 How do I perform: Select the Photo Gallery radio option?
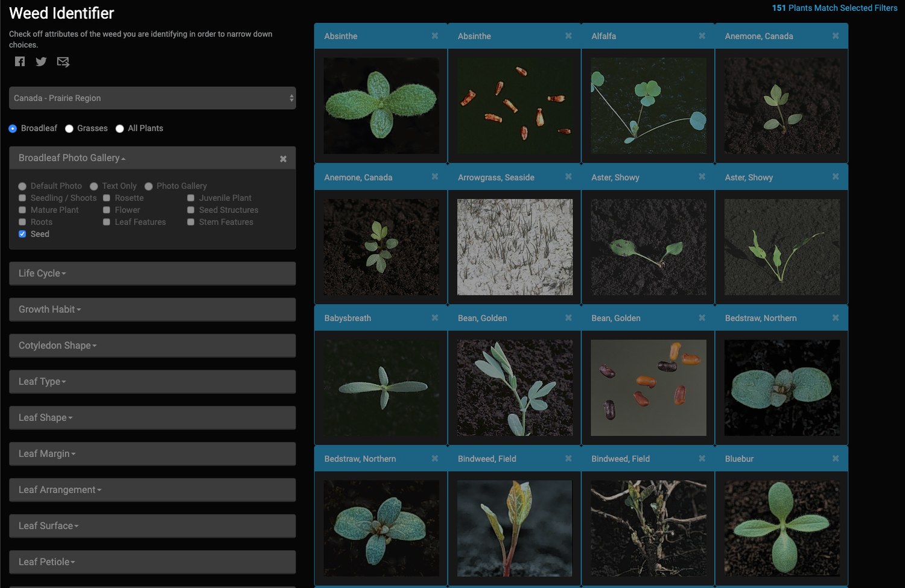(x=148, y=186)
